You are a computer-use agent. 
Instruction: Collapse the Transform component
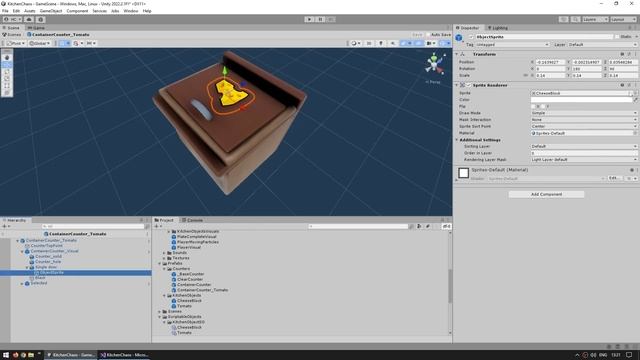pos(457,54)
